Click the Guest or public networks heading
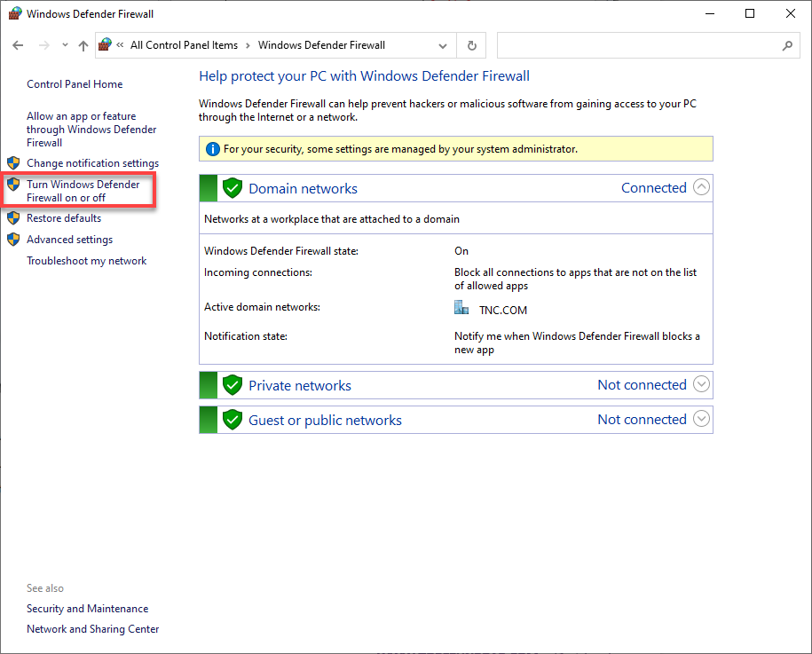 tap(325, 421)
